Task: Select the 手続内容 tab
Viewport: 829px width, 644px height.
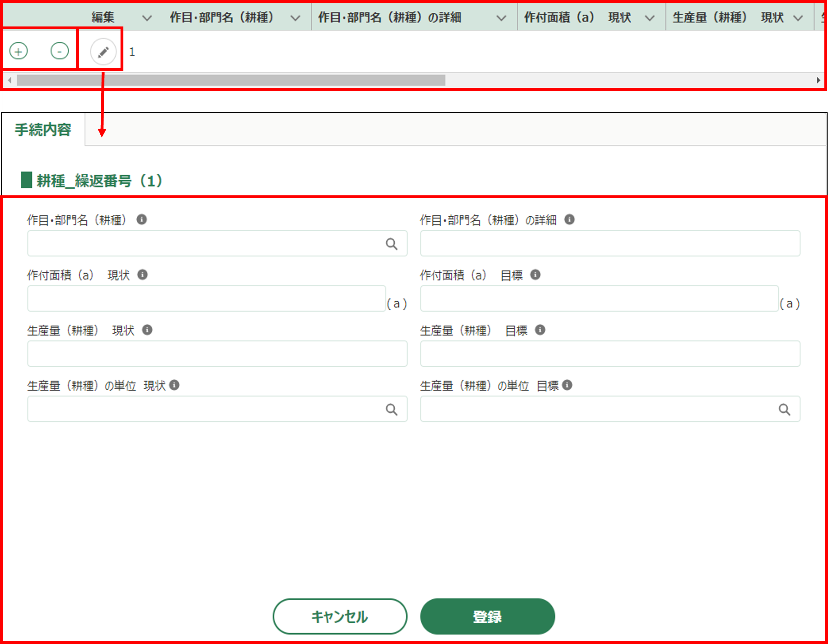Action: click(x=43, y=130)
